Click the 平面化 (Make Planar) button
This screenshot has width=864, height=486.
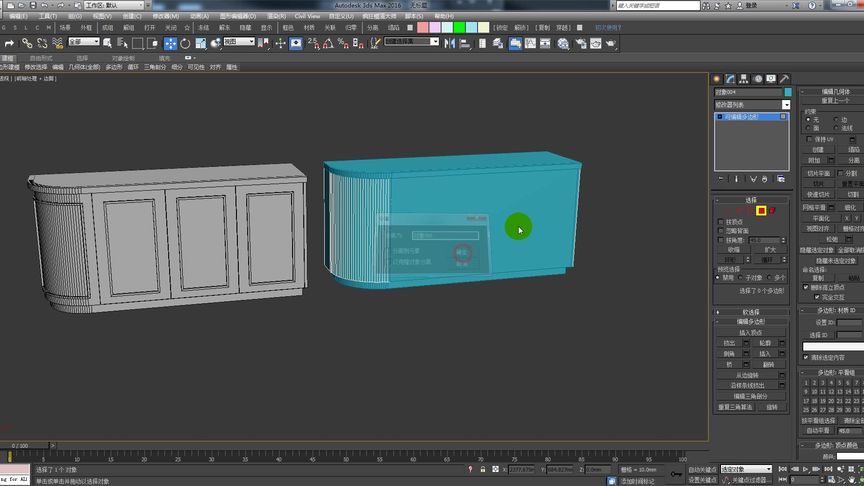(x=820, y=217)
